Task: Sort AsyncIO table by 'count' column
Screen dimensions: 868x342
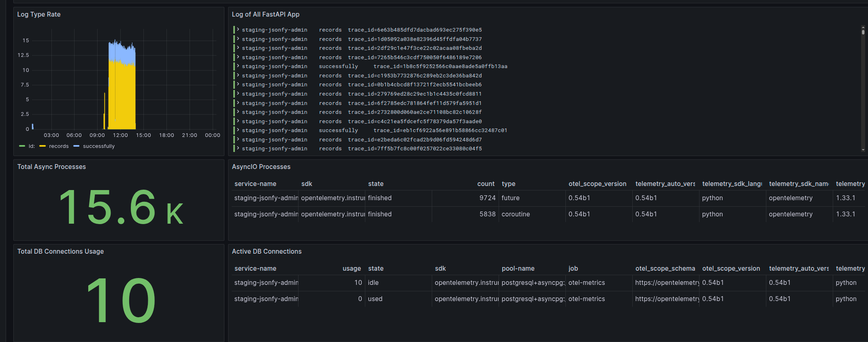Action: 486,184
